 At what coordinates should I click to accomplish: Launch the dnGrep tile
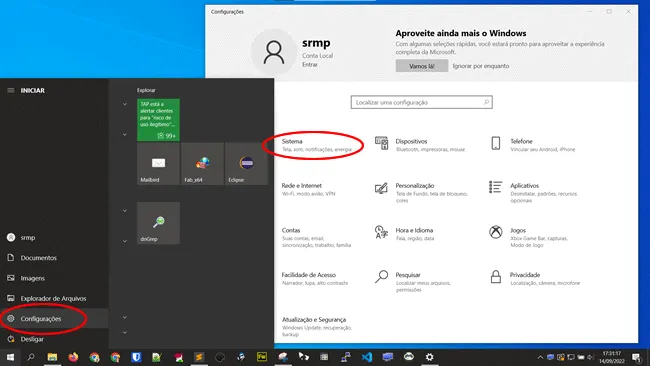tap(158, 223)
